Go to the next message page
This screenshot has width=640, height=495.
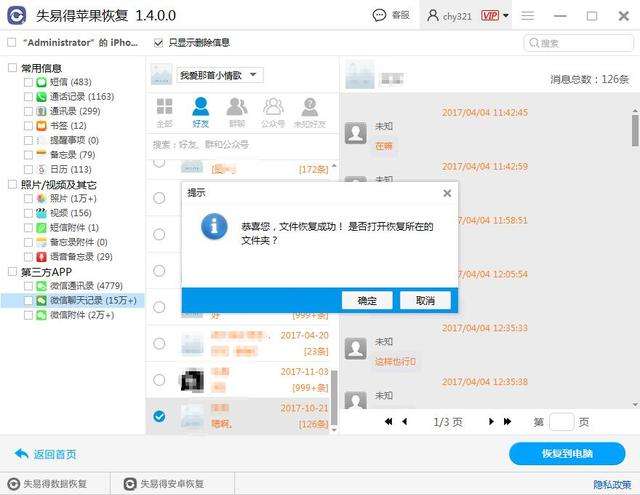(x=491, y=422)
